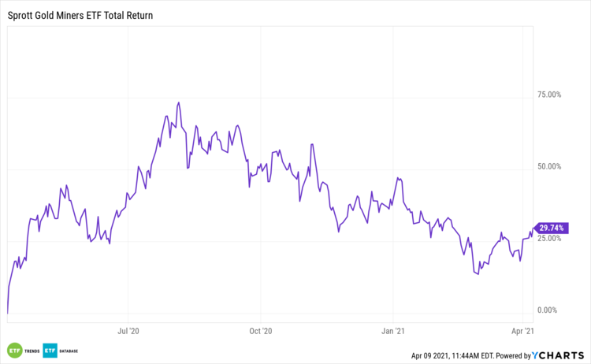The height and width of the screenshot is (364, 591).
Task: Click the Jan '21 axis label
Action: coord(392,332)
